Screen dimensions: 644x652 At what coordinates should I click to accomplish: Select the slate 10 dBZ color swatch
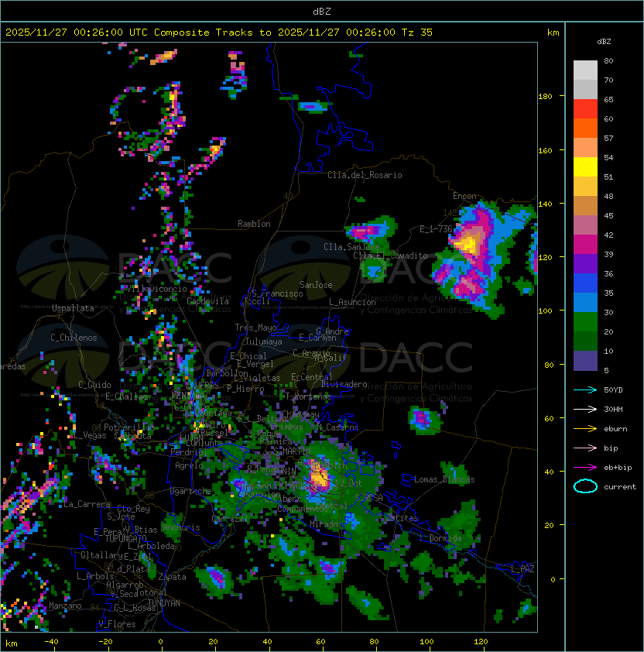[585, 361]
